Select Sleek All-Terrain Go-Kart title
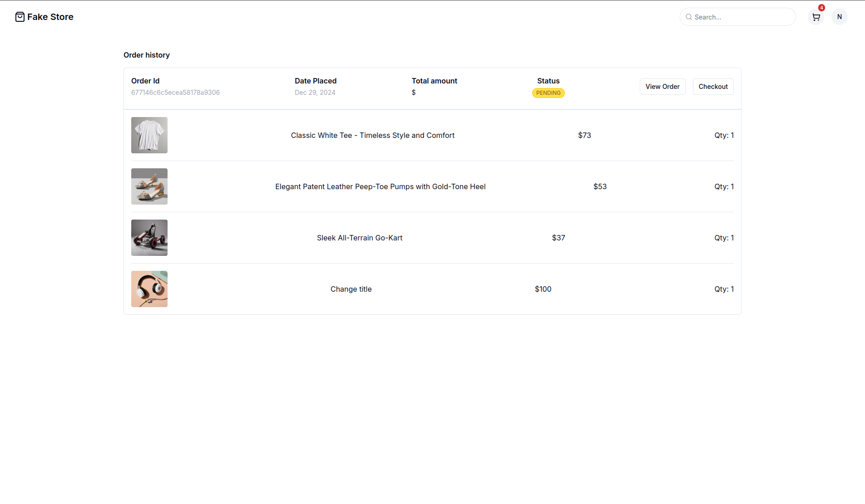This screenshot has width=865, height=504. pos(359,238)
